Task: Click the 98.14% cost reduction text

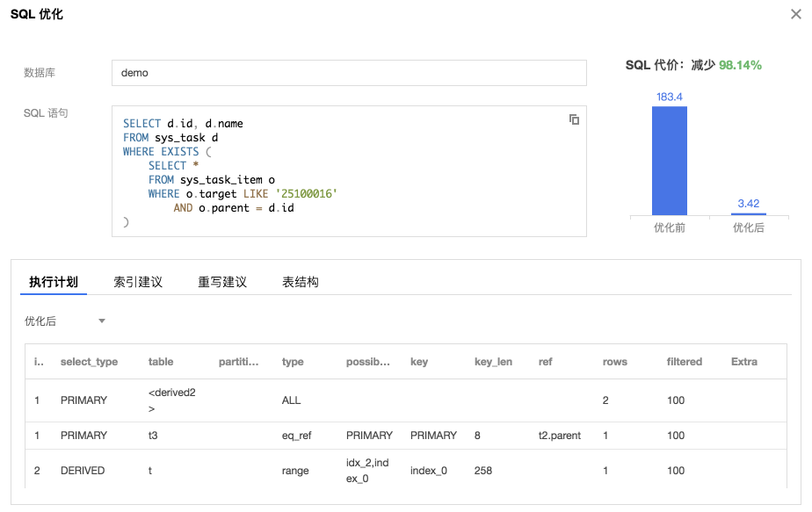Action: pyautogui.click(x=740, y=65)
